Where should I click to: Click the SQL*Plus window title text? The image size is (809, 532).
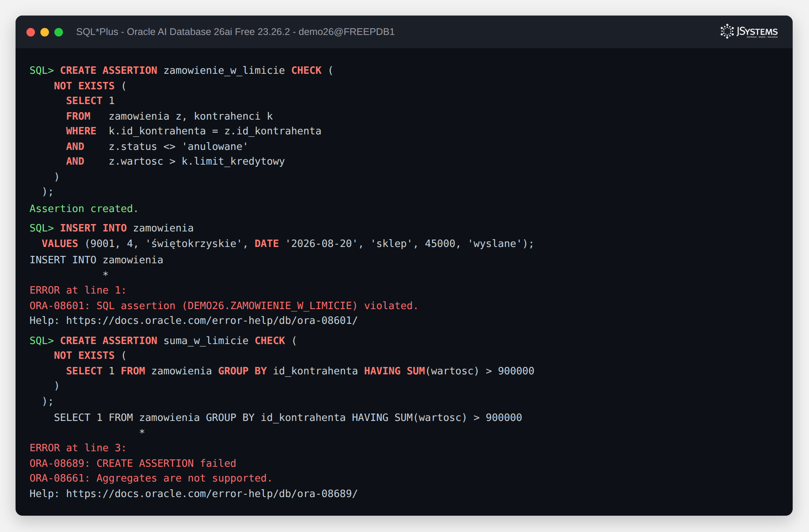tap(235, 32)
